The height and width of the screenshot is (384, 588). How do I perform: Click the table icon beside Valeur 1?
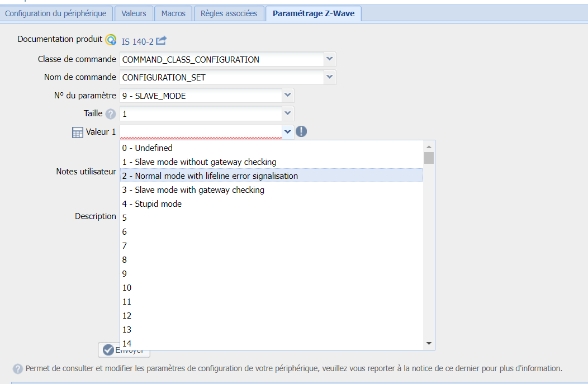78,132
